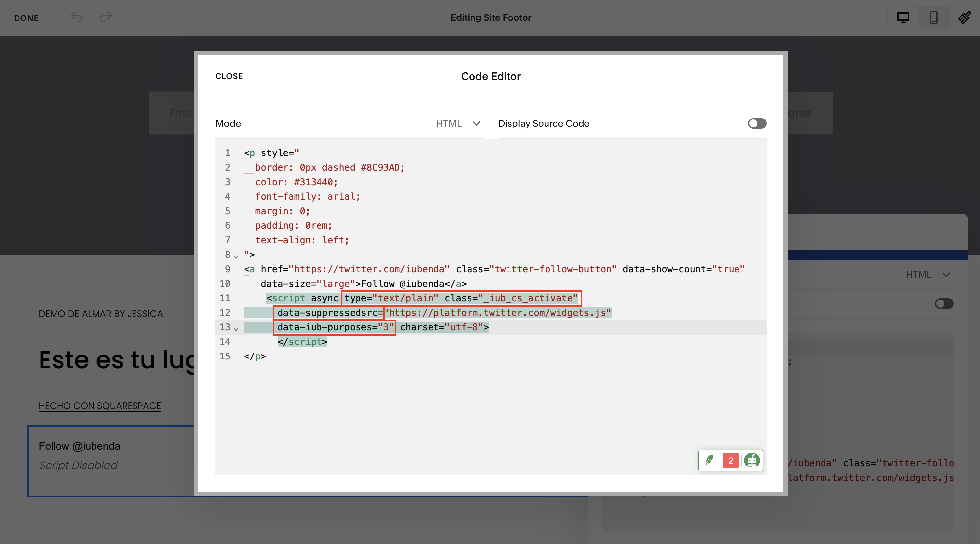
Task: Open the site styles paintbrush icon
Action: (x=964, y=17)
